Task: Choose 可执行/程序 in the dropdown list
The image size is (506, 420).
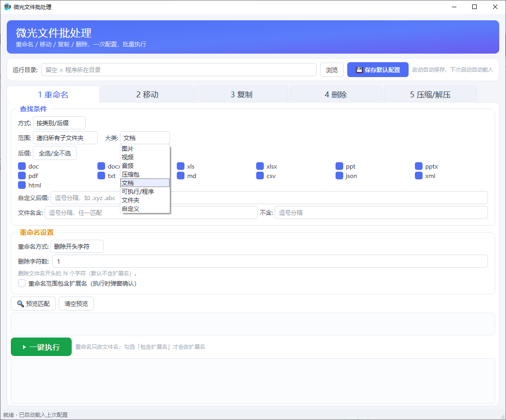Action: point(145,192)
